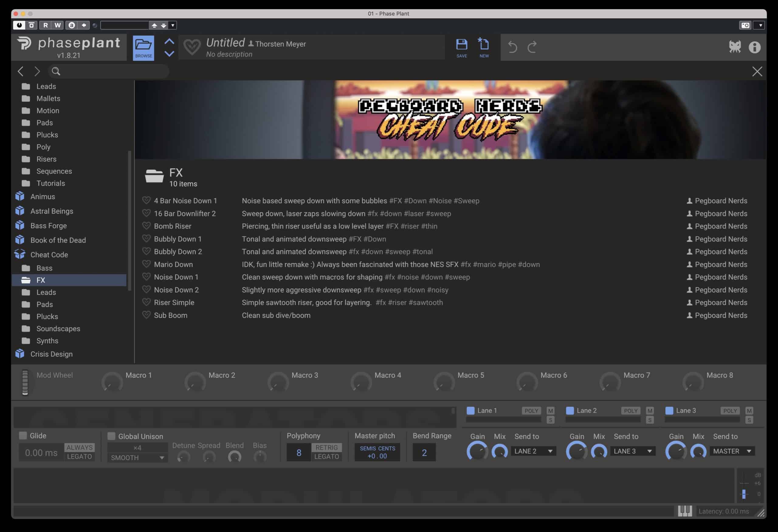
Task: Click the Undo arrow icon
Action: pyautogui.click(x=512, y=47)
